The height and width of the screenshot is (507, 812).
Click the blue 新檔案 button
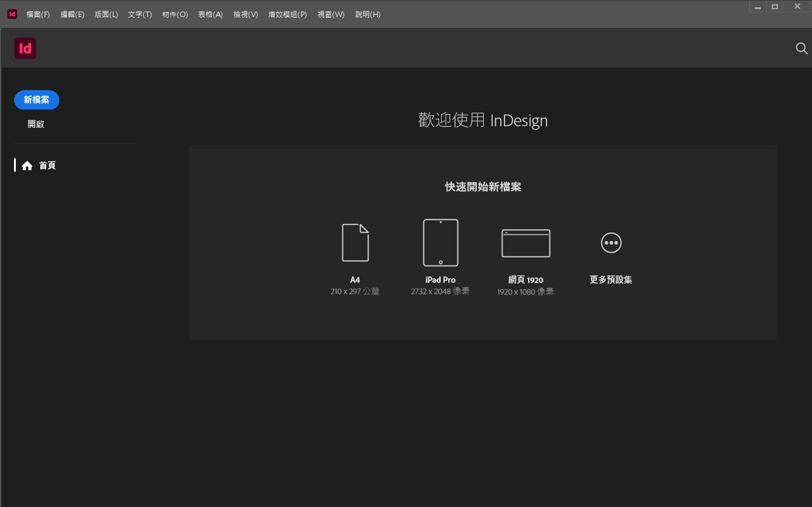click(37, 100)
